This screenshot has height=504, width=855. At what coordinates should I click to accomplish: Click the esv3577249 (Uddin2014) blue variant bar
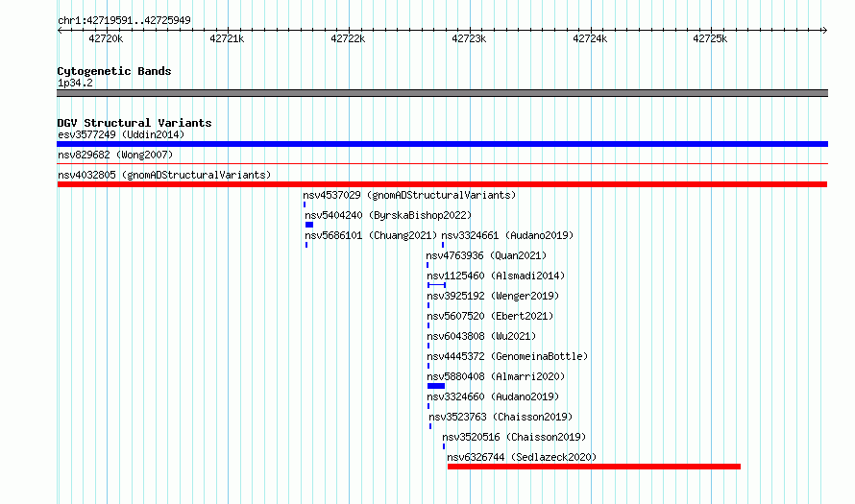click(x=442, y=144)
